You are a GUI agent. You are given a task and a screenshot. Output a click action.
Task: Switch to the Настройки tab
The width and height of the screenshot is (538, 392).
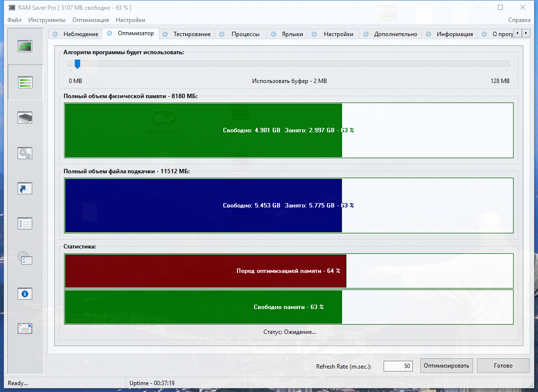click(x=333, y=34)
